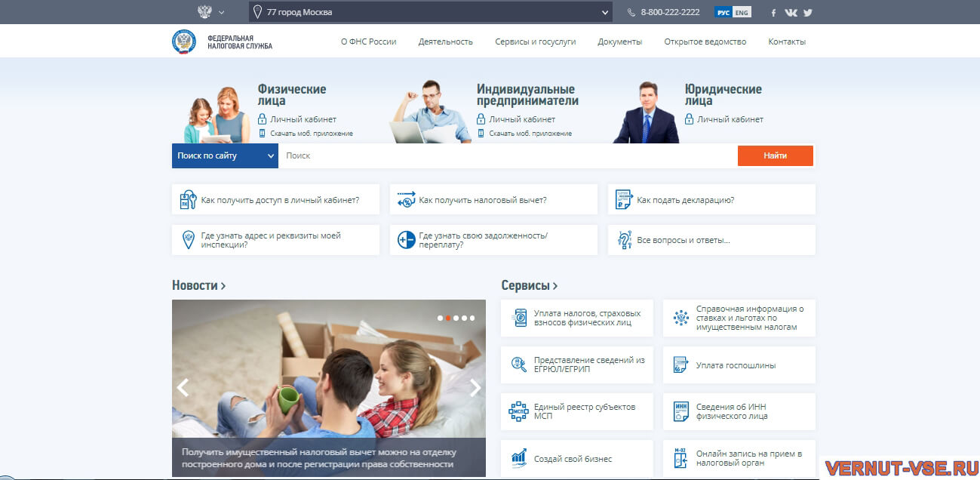Click the phone icon beside 8-800-222-2222

coord(631,13)
